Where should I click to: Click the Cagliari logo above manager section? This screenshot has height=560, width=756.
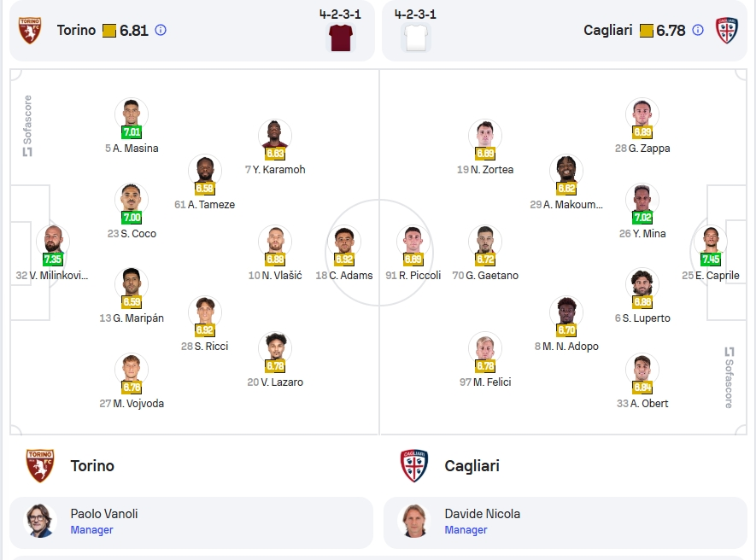click(414, 465)
